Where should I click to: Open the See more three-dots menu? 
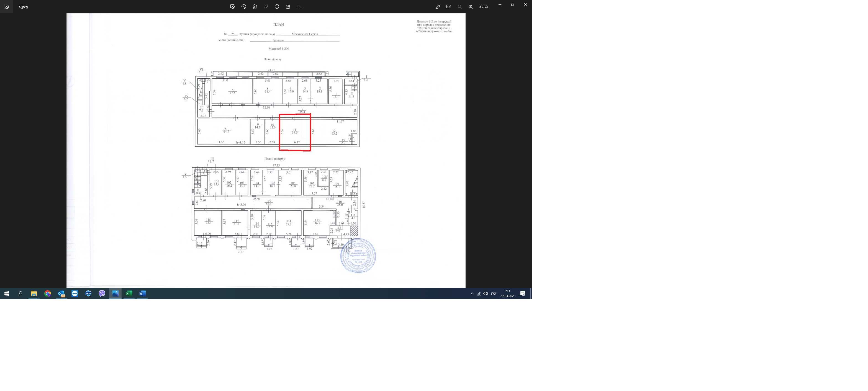point(299,7)
